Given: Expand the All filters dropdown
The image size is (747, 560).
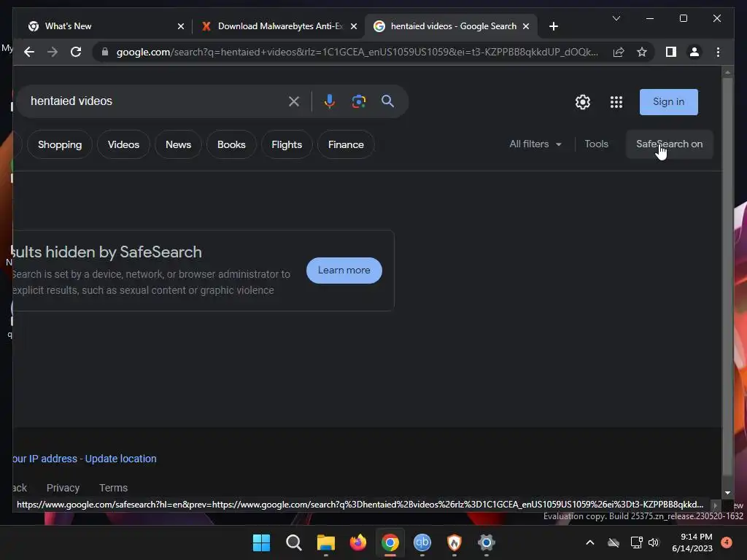Looking at the screenshot, I should click(x=535, y=144).
